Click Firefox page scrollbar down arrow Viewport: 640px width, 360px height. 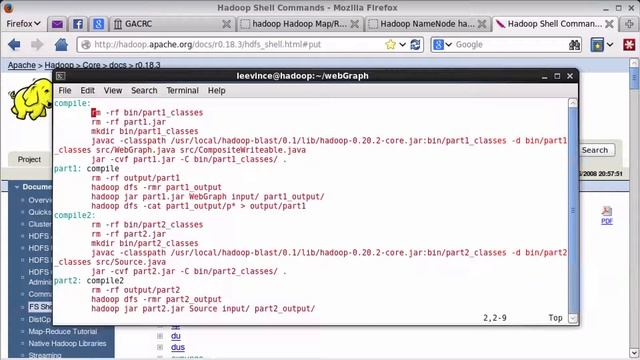tap(634, 353)
